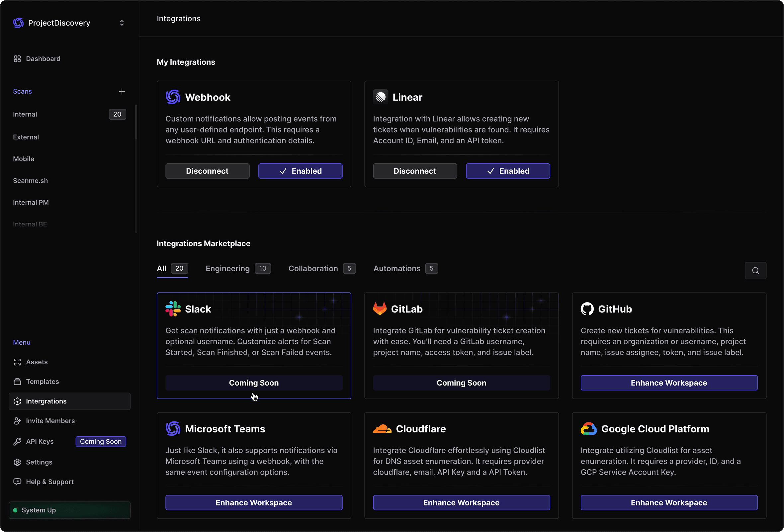
Task: Open Assets in the menu
Action: pos(37,362)
